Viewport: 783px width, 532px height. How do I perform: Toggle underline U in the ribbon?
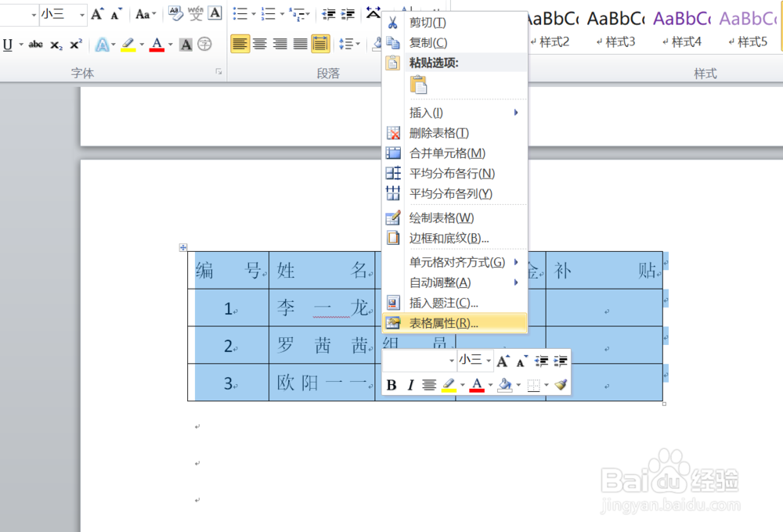point(8,45)
